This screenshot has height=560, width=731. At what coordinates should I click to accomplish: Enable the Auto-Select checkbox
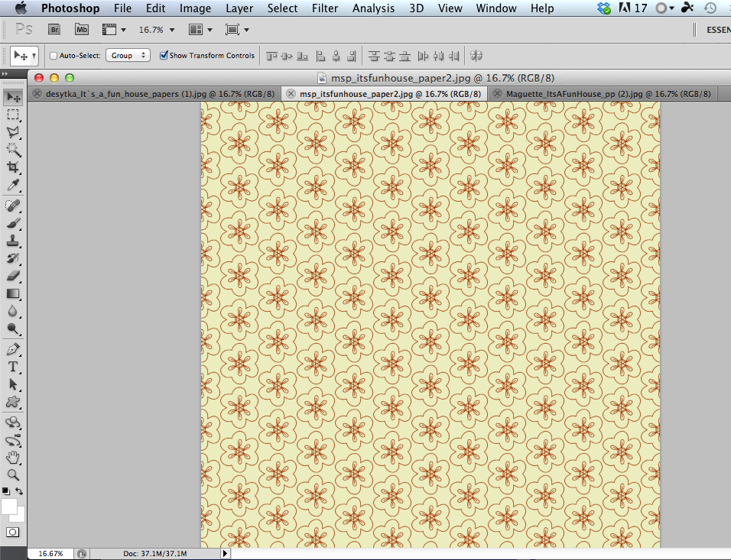point(53,55)
